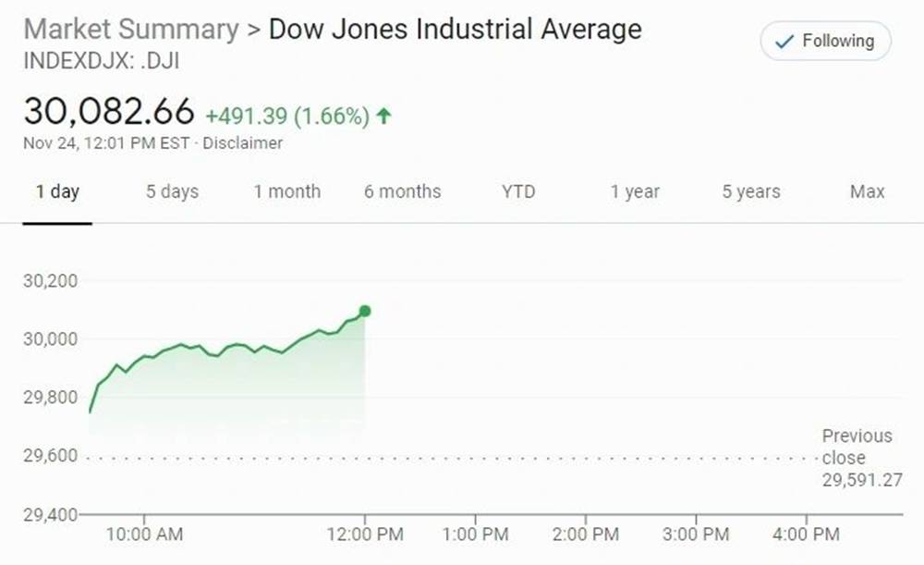Click the Previous close 29,591.27 label
Viewport: 924px width, 565px height.
click(x=857, y=457)
